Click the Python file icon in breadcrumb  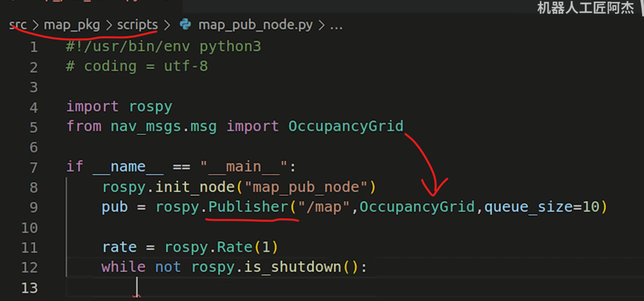tap(185, 25)
